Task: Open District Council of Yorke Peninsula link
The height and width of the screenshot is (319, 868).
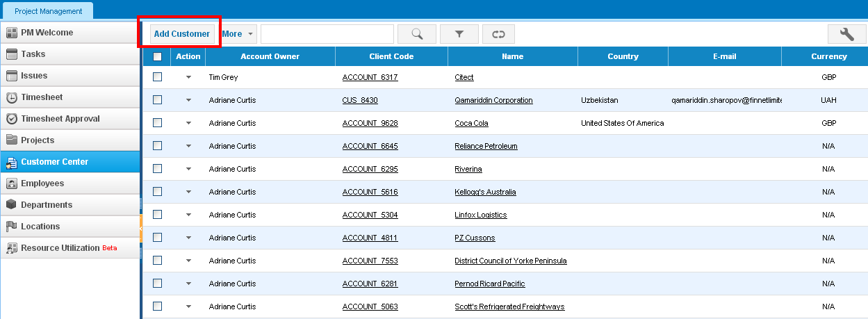Action: tap(511, 261)
